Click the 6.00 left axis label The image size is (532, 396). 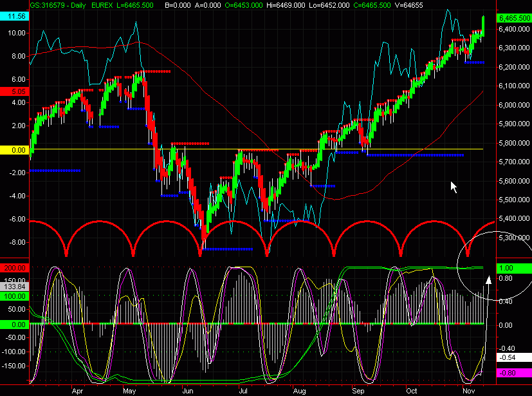(x=18, y=79)
